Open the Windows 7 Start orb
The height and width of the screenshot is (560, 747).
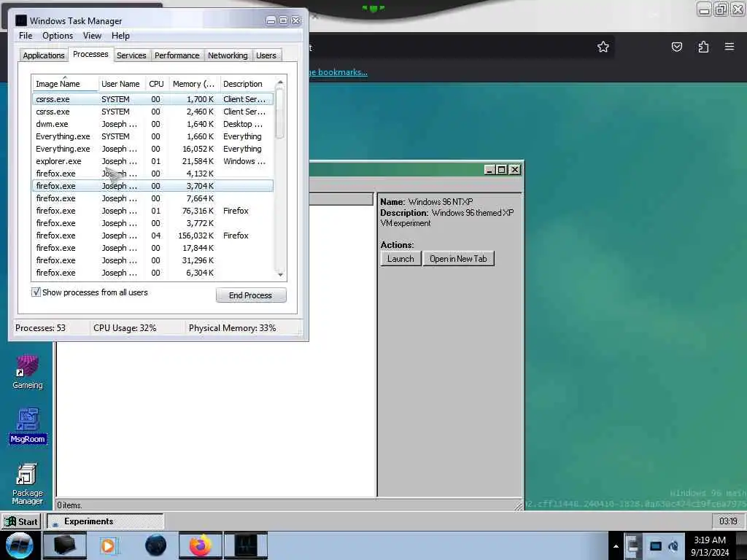(x=19, y=545)
